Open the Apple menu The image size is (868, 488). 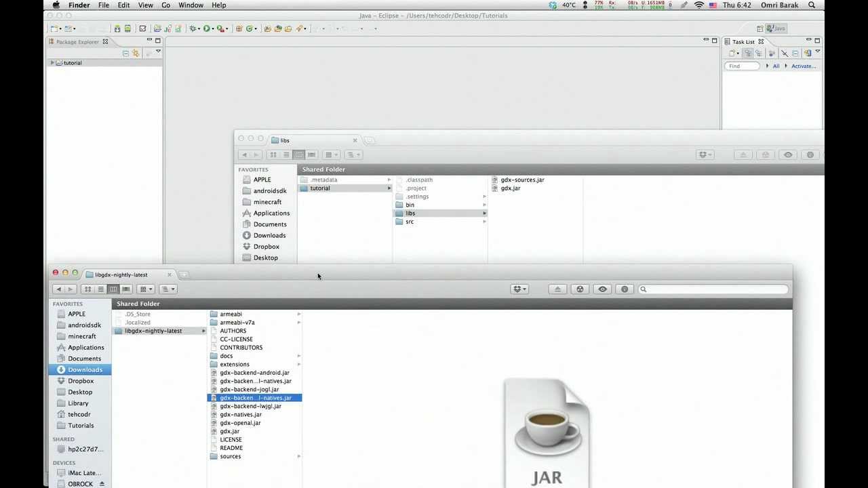point(56,5)
